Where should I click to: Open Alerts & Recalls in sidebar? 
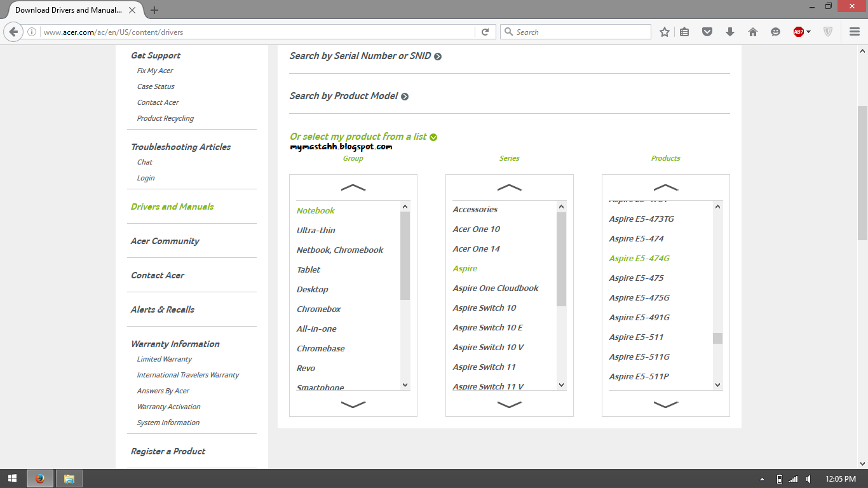(x=163, y=309)
